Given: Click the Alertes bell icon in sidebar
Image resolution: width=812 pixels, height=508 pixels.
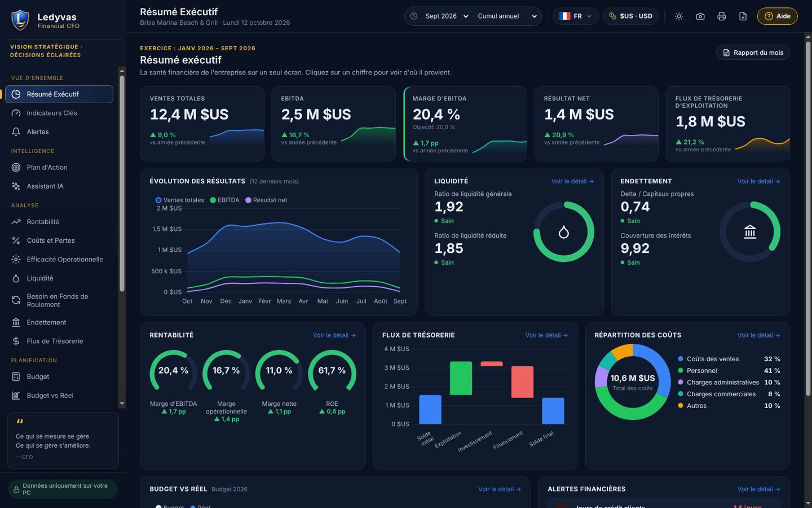Looking at the screenshot, I should pos(16,132).
